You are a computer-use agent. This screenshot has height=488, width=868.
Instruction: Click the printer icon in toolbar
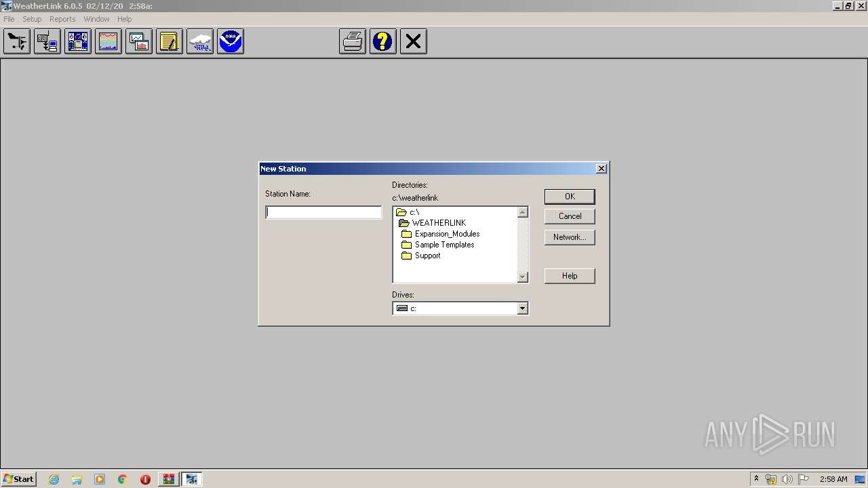[353, 41]
